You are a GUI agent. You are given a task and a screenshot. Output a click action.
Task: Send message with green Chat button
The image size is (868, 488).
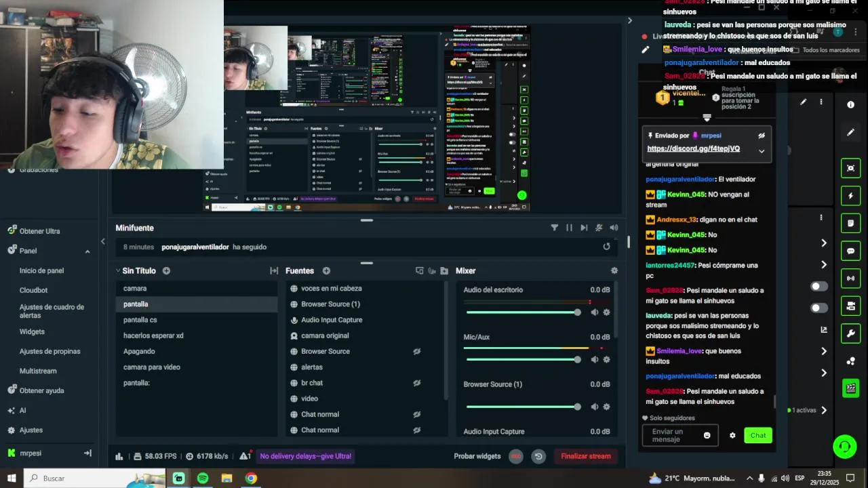pos(758,435)
